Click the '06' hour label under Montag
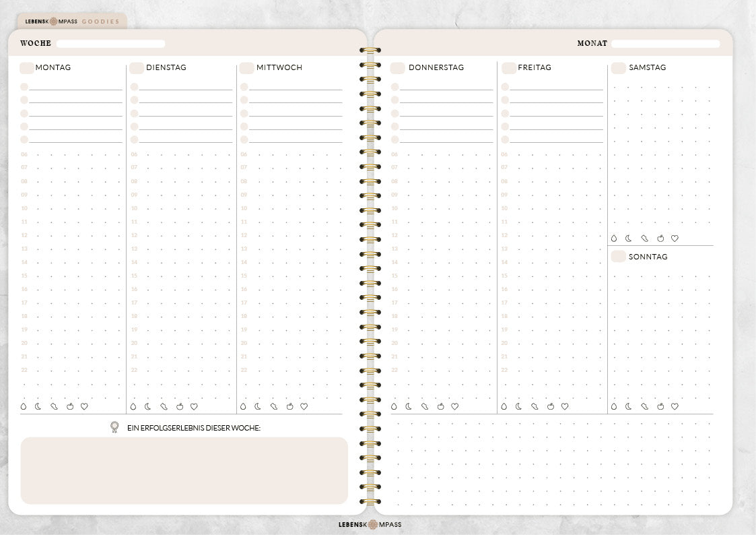Screen dimensions: 756x535 pos(24,154)
